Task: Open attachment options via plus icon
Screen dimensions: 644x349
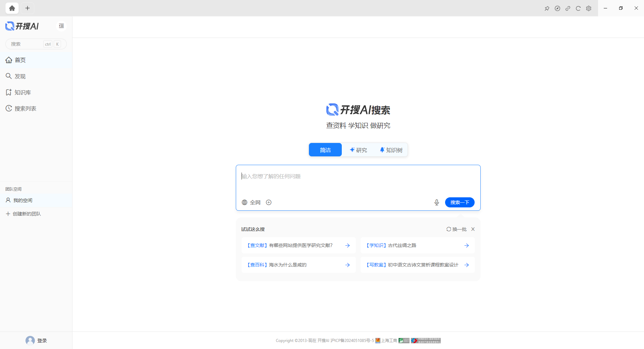Action: pyautogui.click(x=269, y=202)
